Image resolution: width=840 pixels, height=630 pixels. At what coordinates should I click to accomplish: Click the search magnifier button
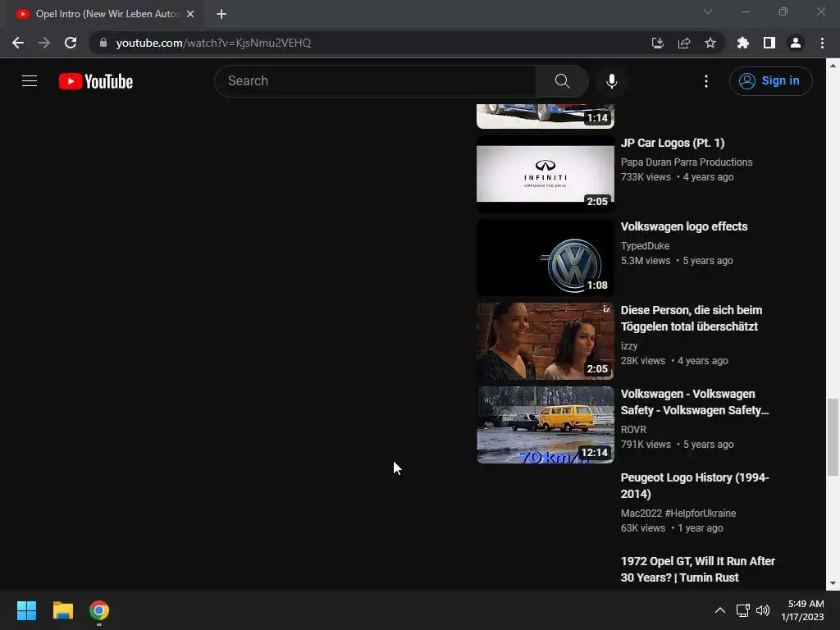562,81
